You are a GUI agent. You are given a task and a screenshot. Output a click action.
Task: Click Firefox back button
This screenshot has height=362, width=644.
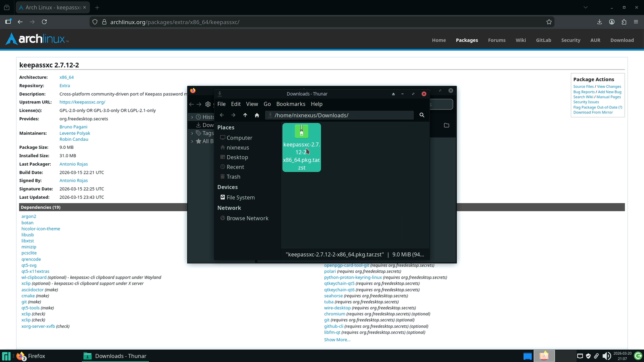(20, 22)
